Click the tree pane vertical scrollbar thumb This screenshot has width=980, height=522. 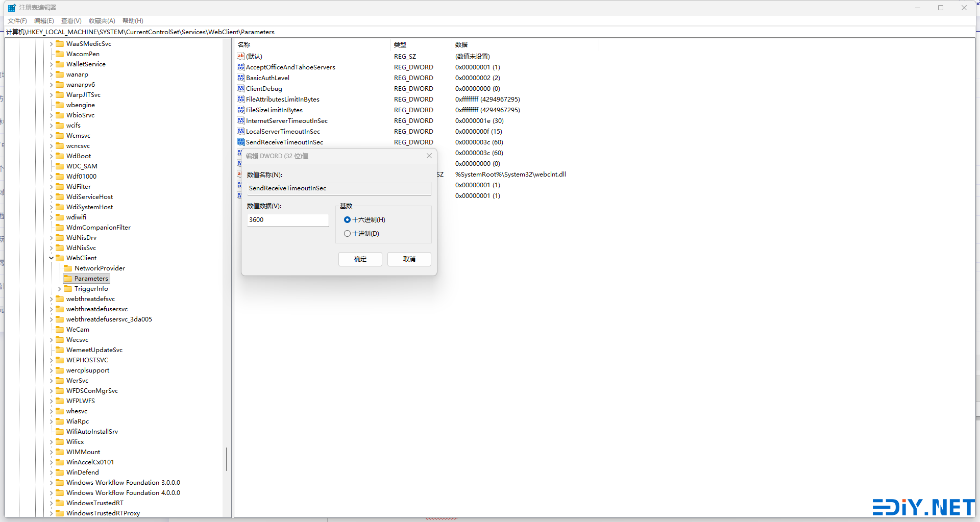tap(226, 459)
